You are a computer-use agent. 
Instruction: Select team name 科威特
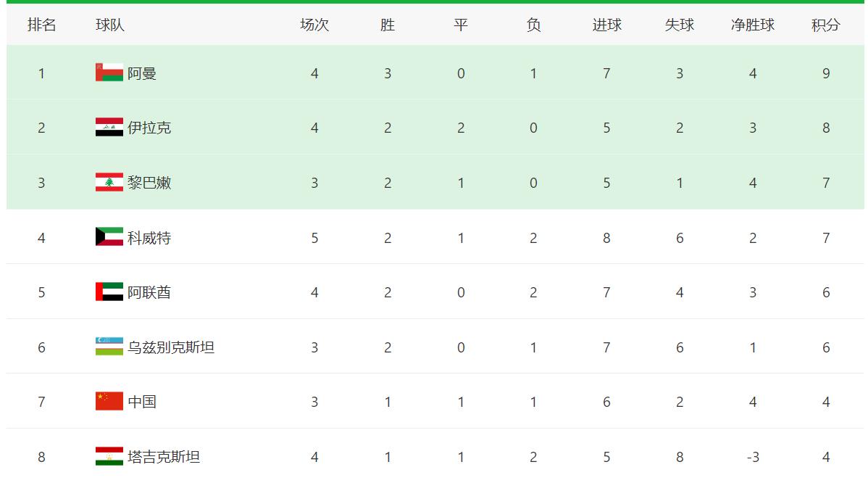(x=149, y=238)
